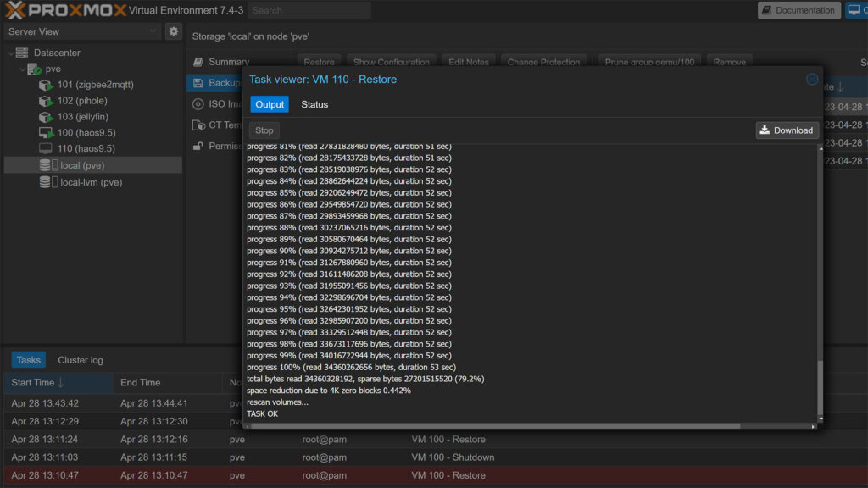Open the Cluster log tab
This screenshot has height=488, width=868.
80,359
